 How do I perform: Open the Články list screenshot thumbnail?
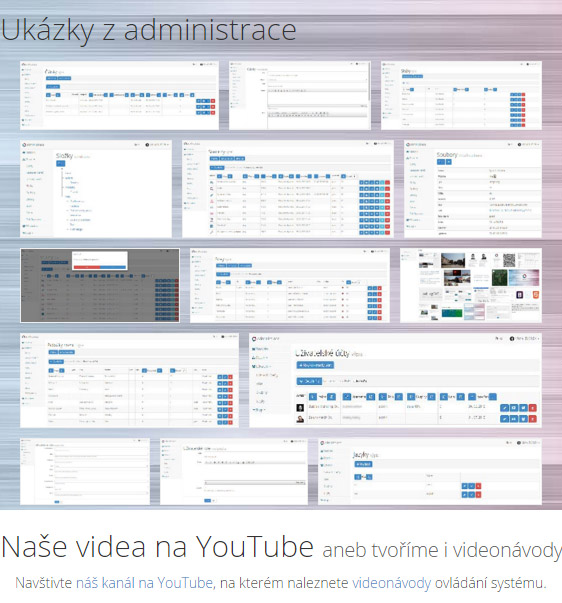[x=119, y=95]
